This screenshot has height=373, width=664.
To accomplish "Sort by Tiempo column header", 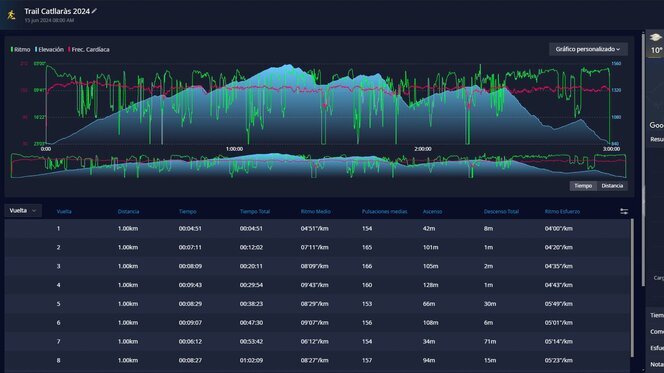I will (x=188, y=211).
